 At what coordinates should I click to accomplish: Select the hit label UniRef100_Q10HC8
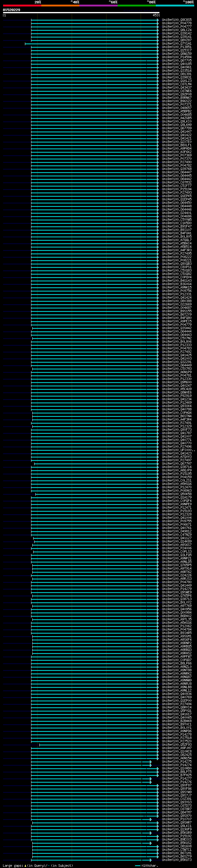pyautogui.click(x=176, y=751)
